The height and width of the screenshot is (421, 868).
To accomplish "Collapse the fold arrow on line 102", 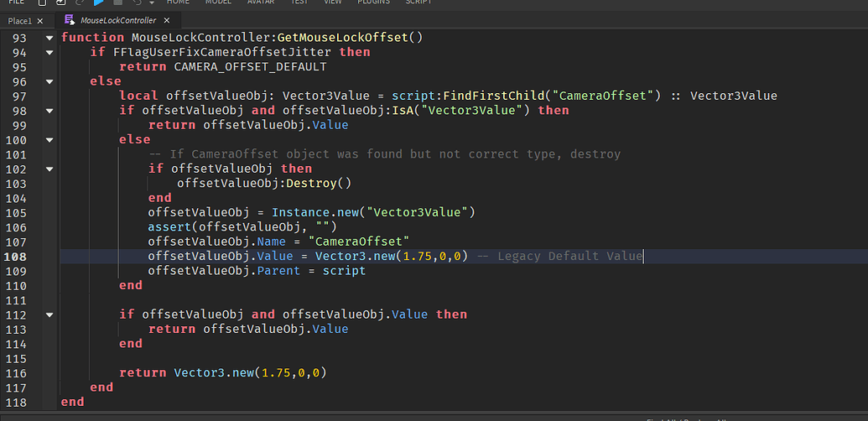I will (49, 169).
